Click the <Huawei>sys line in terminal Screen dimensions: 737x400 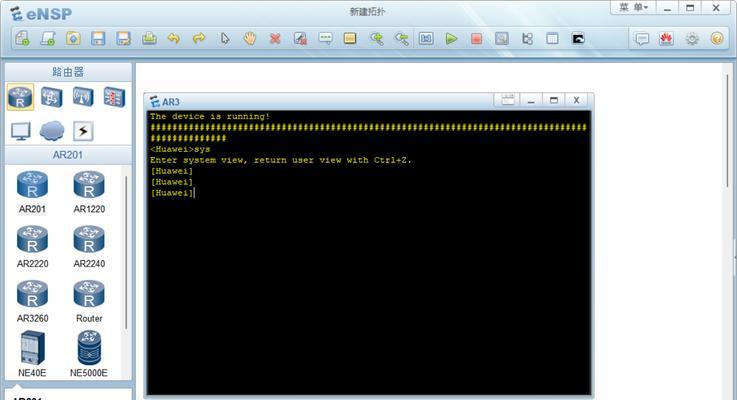click(180, 149)
